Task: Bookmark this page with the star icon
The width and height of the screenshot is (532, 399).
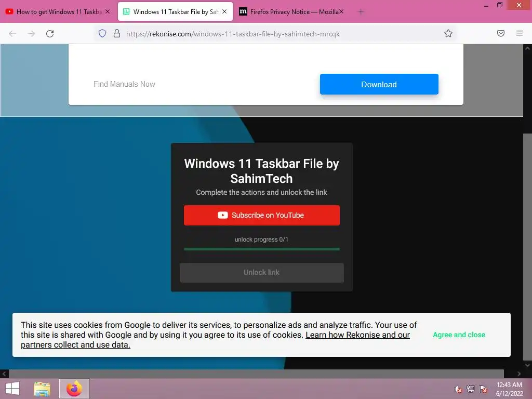Action: click(x=448, y=33)
